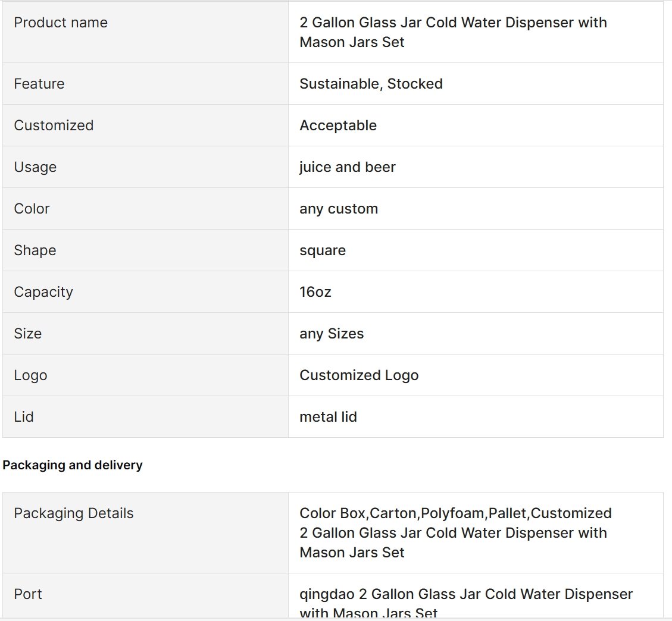Click the metal lid value
Viewport: 672px width, 621px height.
point(328,417)
